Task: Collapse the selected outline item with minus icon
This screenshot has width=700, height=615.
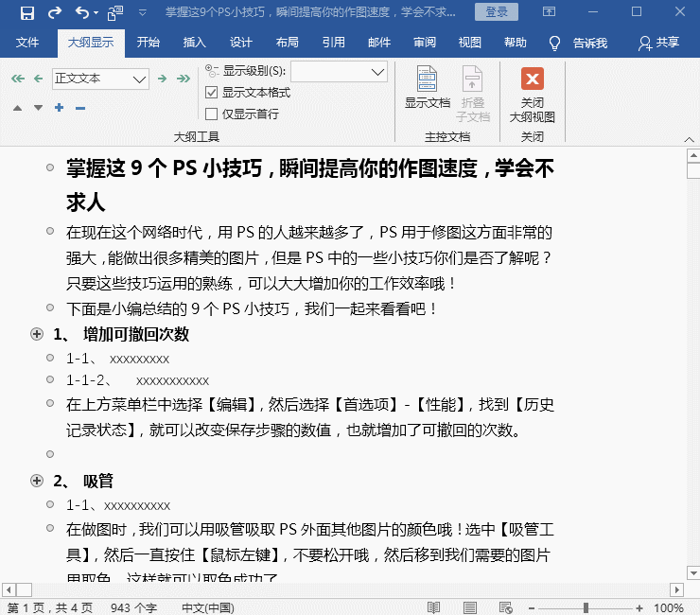Action: 79,108
